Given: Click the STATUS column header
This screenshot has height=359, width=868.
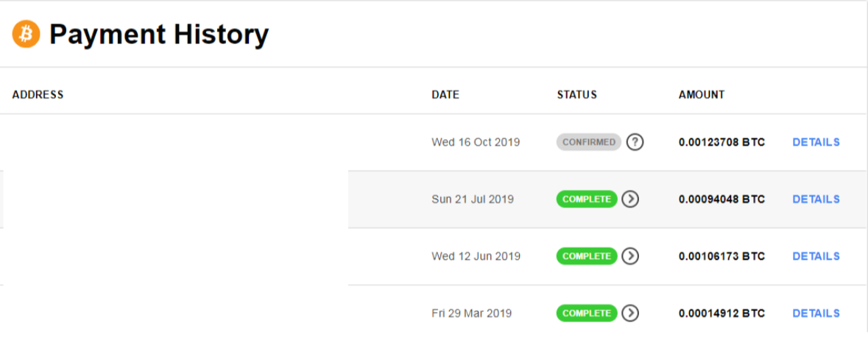Looking at the screenshot, I should coord(576,95).
